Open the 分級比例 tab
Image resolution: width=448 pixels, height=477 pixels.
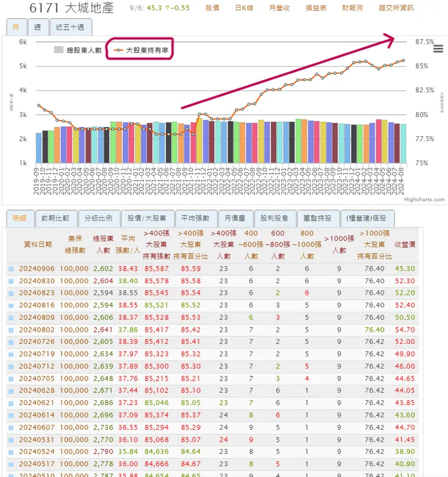[x=99, y=218]
